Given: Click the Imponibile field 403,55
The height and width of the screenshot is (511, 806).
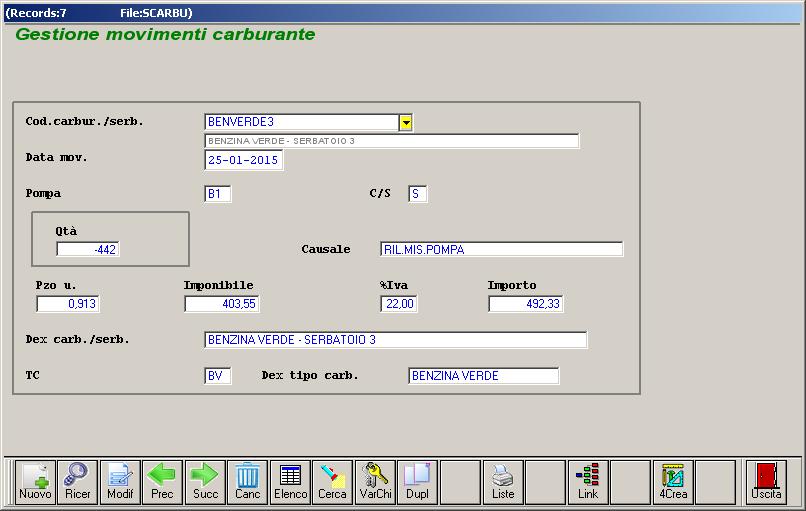Looking at the screenshot, I should click(x=222, y=304).
